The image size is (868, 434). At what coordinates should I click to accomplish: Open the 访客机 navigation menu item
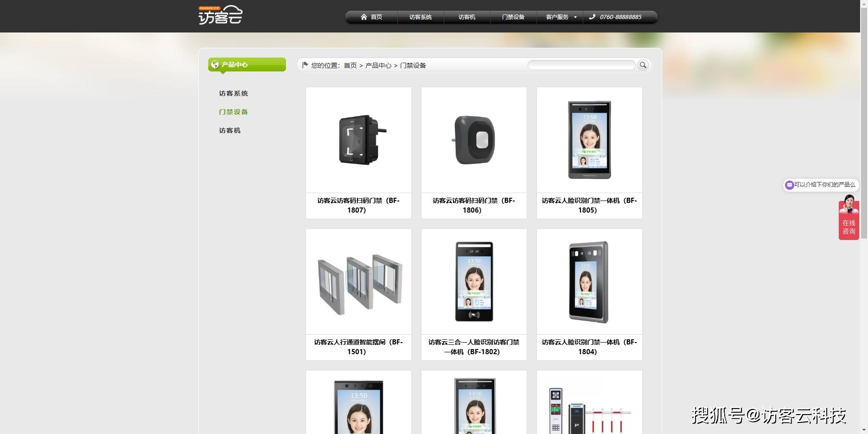tap(466, 17)
